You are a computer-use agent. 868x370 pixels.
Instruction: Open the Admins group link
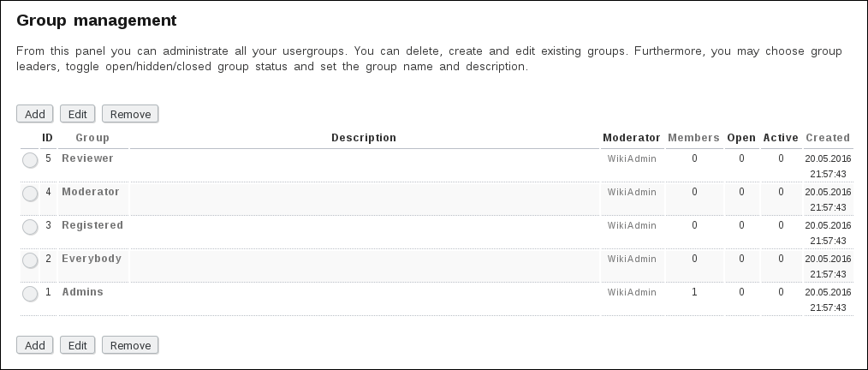click(82, 292)
